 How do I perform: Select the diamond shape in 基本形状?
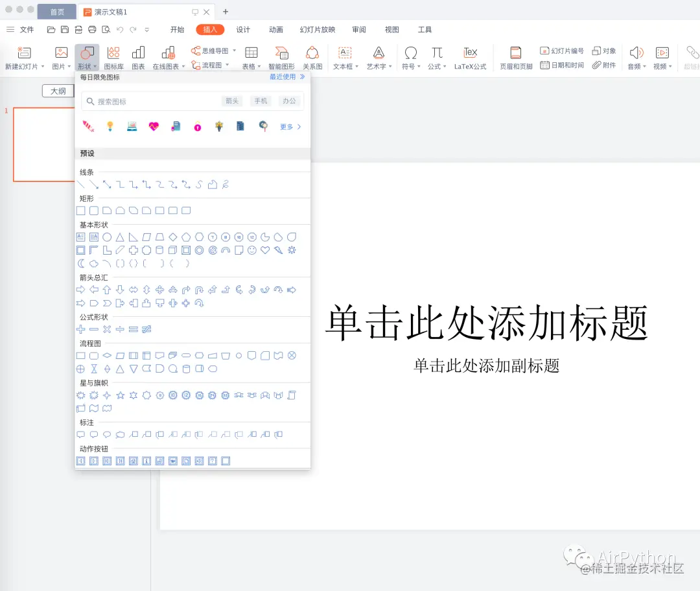click(173, 237)
